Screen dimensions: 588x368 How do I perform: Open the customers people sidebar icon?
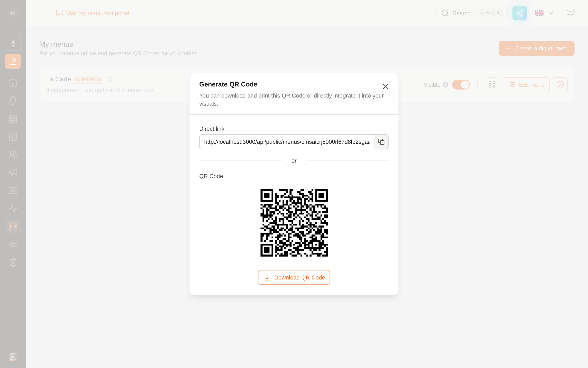(13, 155)
